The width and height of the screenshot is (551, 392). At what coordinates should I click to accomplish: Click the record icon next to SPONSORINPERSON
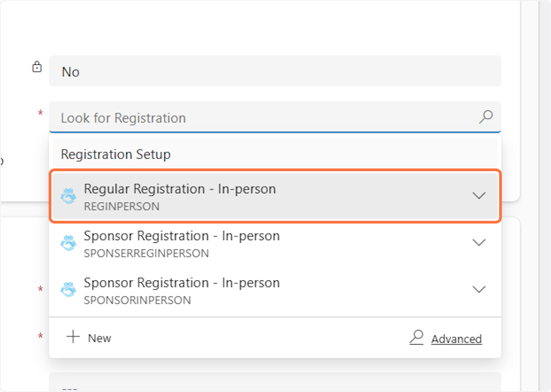pos(69,290)
